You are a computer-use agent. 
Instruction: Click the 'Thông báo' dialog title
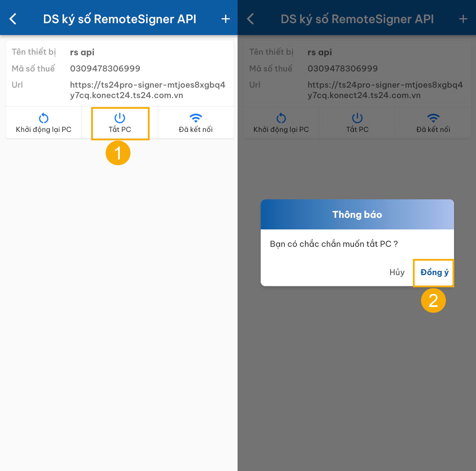pos(357,215)
